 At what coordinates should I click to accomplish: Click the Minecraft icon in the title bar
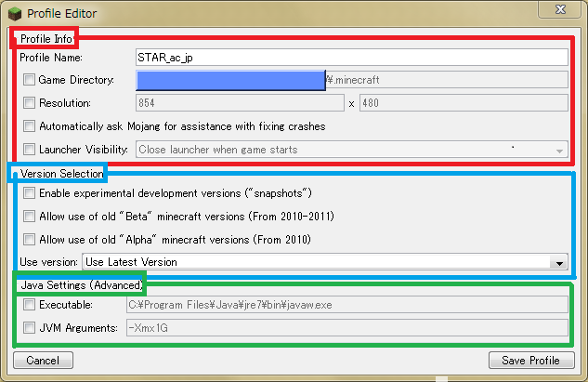point(13,14)
